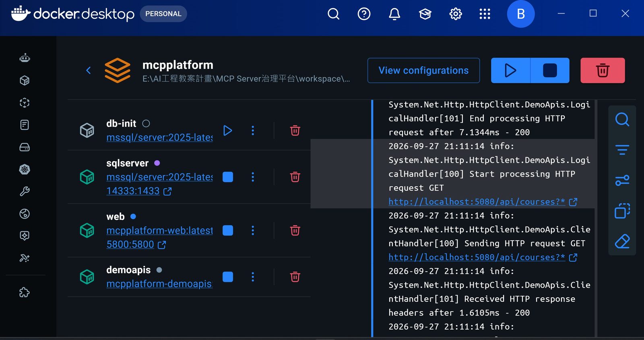
Task: Open the help question-mark menu
Action: tap(364, 14)
